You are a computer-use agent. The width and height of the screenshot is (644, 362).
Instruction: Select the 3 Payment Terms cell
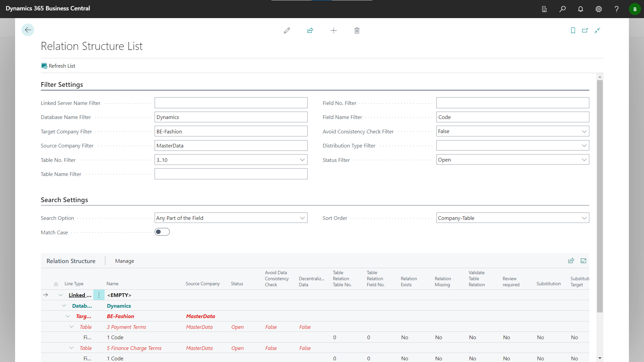click(126, 327)
